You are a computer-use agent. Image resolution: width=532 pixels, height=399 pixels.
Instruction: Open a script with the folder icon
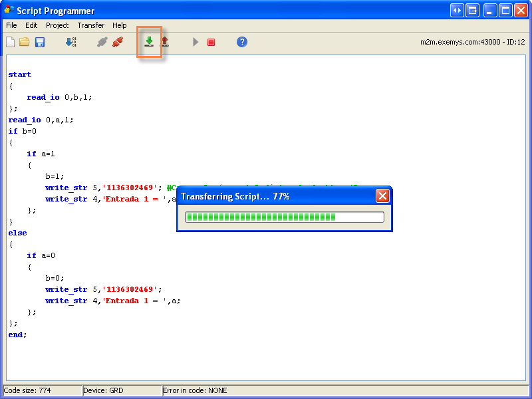tap(25, 42)
